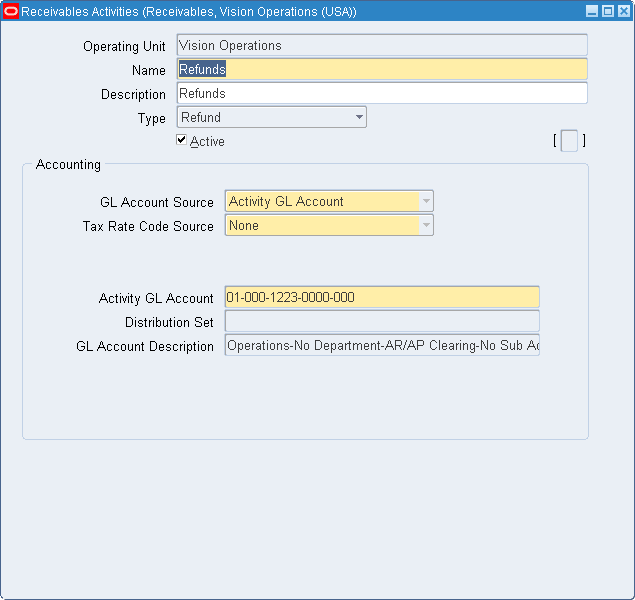
Task: Click the Tax Rate Code Source label
Action: (148, 226)
